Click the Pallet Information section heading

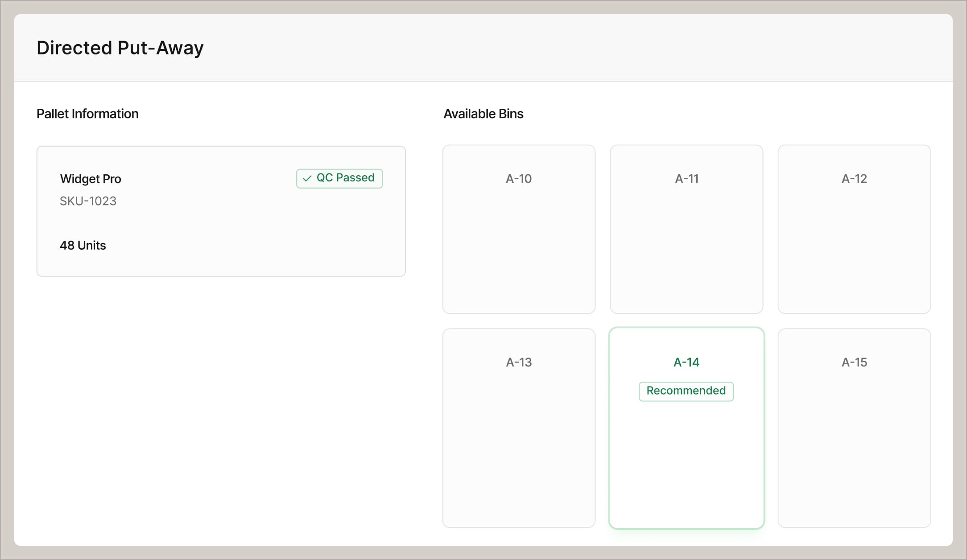pyautogui.click(x=87, y=114)
